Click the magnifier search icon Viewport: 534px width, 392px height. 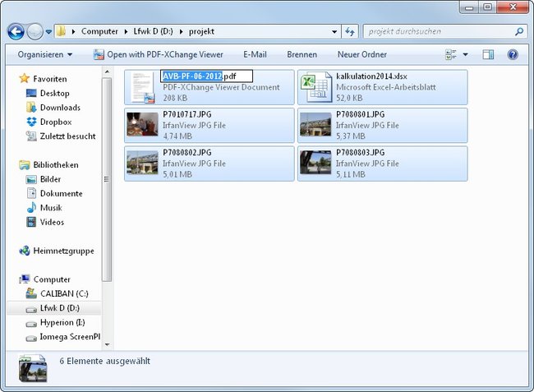518,32
